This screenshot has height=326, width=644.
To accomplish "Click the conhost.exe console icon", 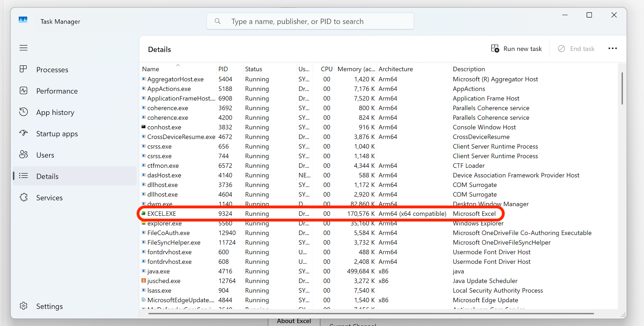I will (144, 127).
